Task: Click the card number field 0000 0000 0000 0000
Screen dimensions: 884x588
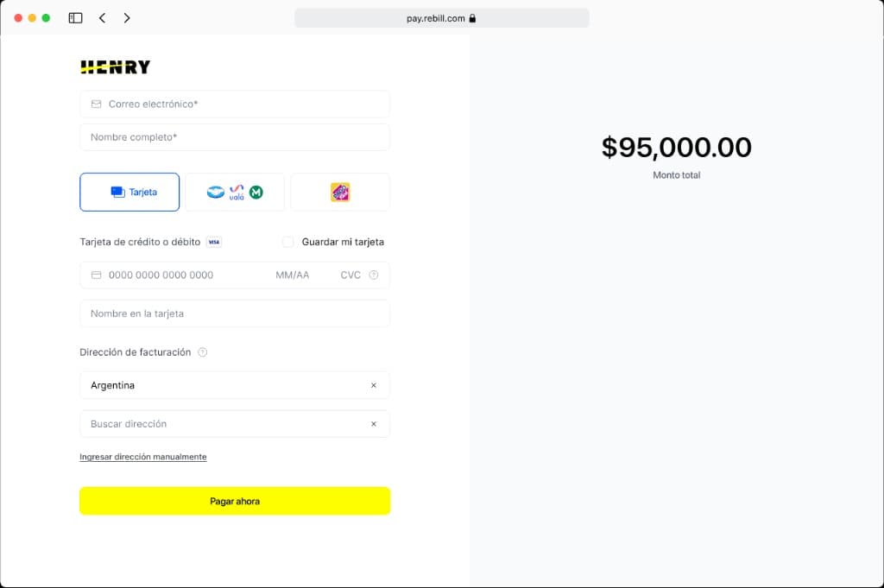Action: point(161,275)
